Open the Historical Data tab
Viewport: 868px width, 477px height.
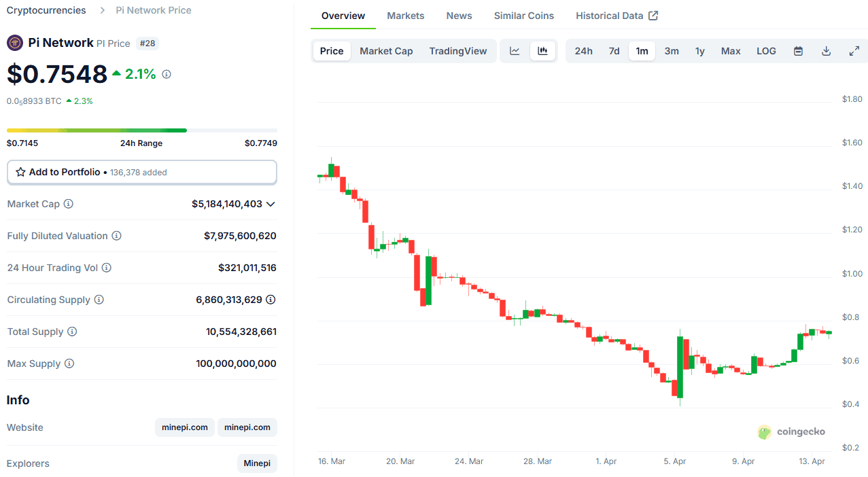pyautogui.click(x=610, y=16)
